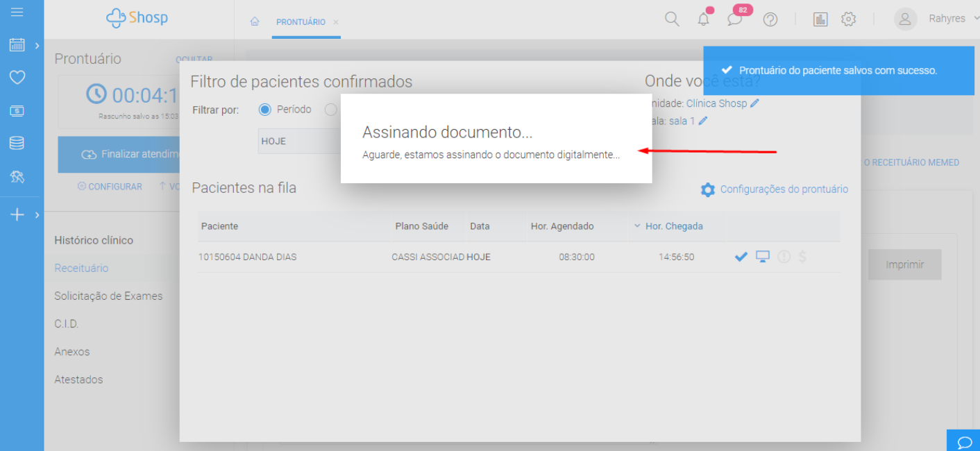This screenshot has height=451, width=980.
Task: Open chat messages with 82 badge
Action: 735,19
